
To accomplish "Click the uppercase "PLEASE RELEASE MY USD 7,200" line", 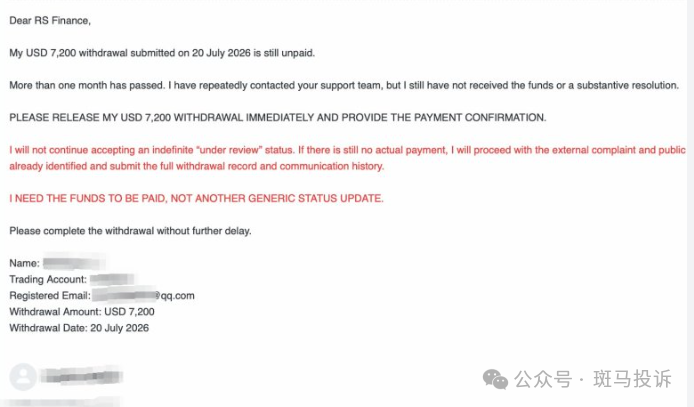I will coord(278,118).
